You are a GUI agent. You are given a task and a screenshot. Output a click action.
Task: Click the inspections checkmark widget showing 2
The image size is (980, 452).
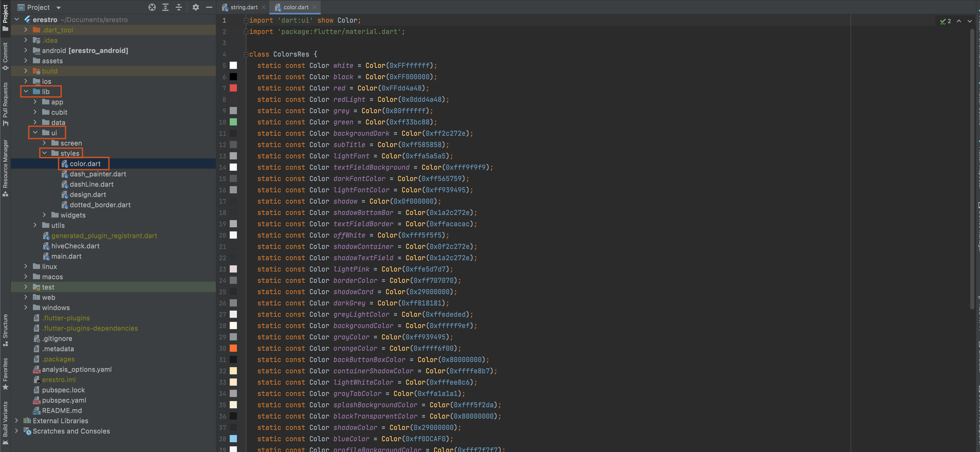tap(945, 21)
